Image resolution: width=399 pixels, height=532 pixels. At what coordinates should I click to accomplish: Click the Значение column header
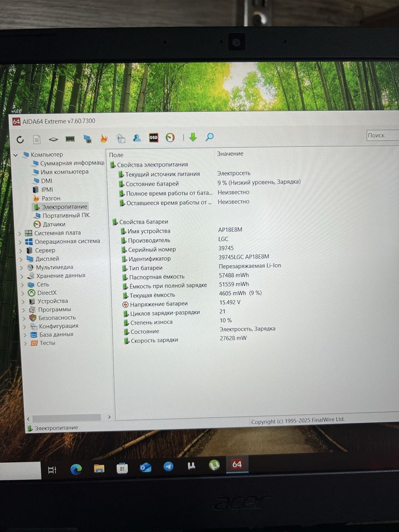pos(230,154)
